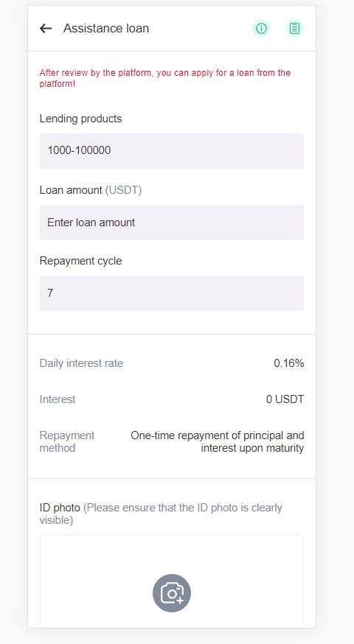This screenshot has width=354, height=644.
Task: Click the Repayment cycle label
Action: tap(80, 261)
